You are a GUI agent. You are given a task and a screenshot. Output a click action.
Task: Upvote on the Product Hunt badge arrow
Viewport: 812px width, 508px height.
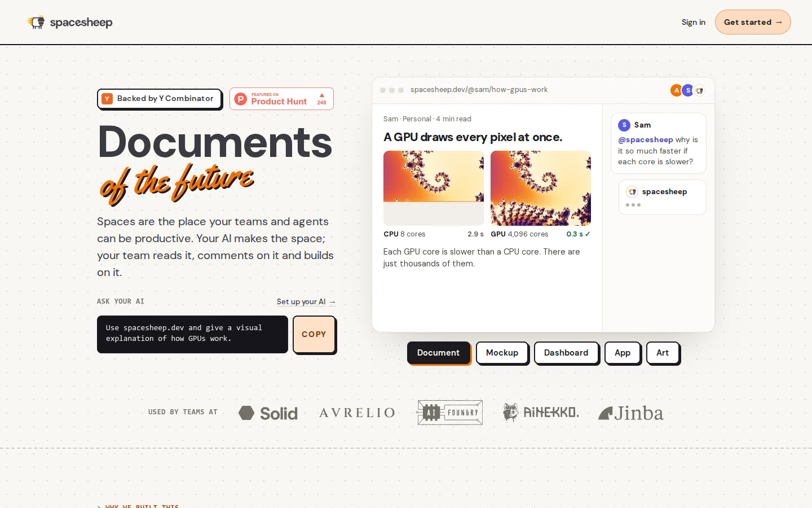[322, 95]
